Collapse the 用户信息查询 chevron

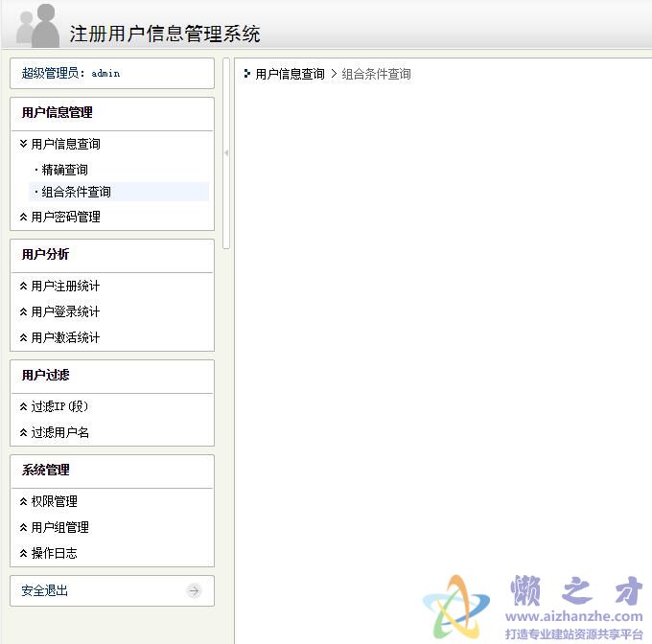[x=23, y=144]
